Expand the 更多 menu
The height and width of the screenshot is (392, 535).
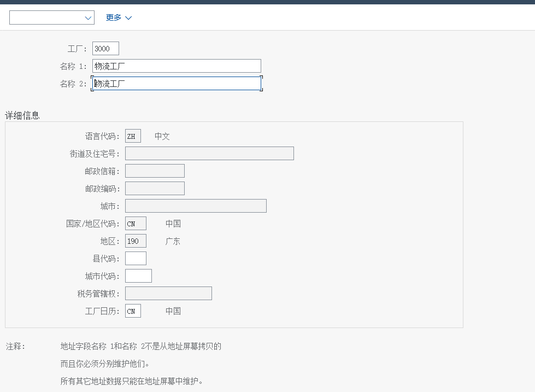point(119,17)
